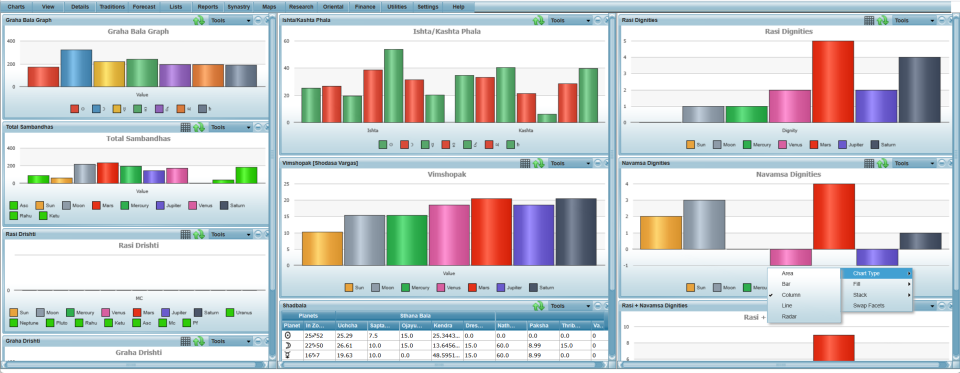Viewport: 960px width, 373px height.
Task: Open the Charts menu
Action: [17, 7]
